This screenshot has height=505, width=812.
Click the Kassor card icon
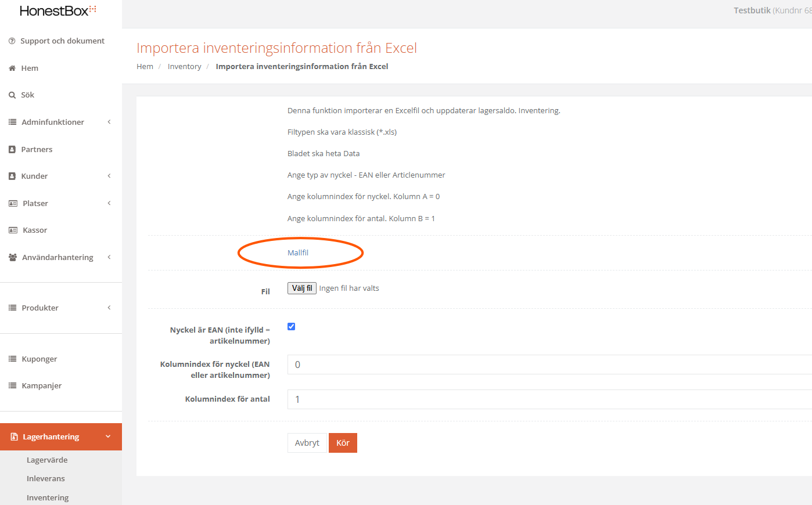(x=13, y=230)
